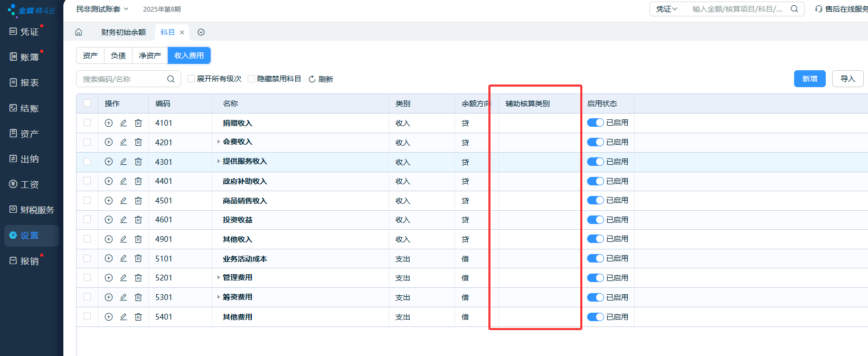
Task: Check the 展开所有级次 checkbox
Action: [x=191, y=79]
